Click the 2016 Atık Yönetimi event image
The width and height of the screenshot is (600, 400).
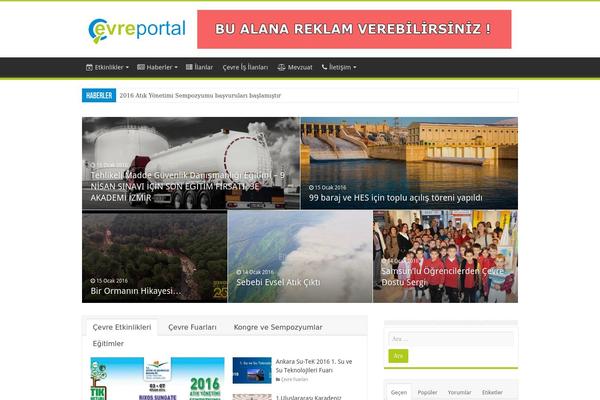[157, 379]
